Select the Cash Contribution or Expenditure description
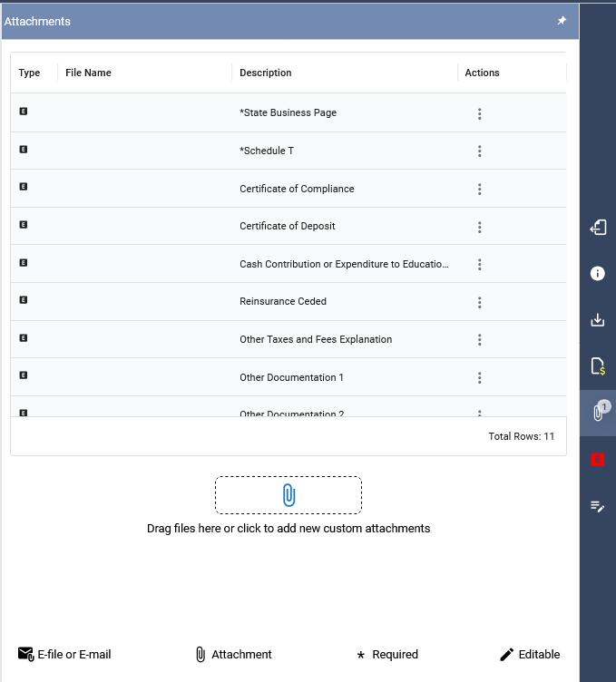 pos(344,264)
